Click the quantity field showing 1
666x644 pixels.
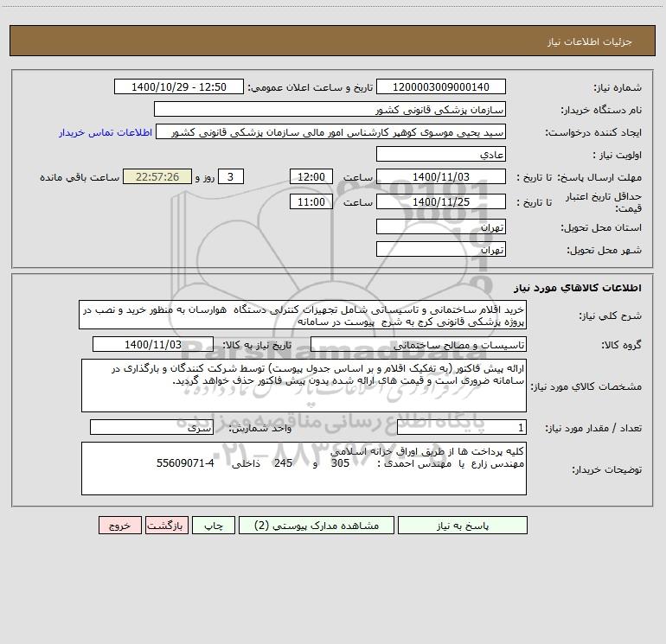tap(462, 428)
